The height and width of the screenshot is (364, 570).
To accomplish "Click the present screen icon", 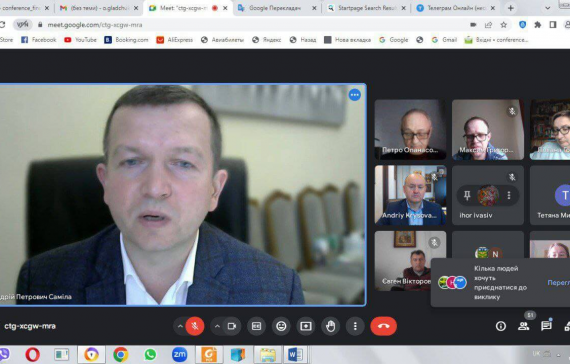I will tap(306, 326).
